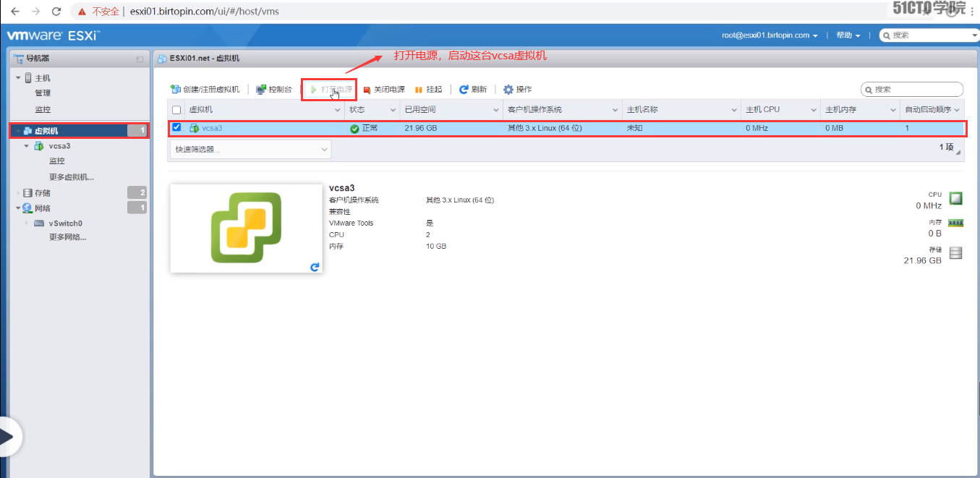Expand the 存储 tree node
Image resolution: width=980 pixels, height=478 pixels.
pos(18,193)
